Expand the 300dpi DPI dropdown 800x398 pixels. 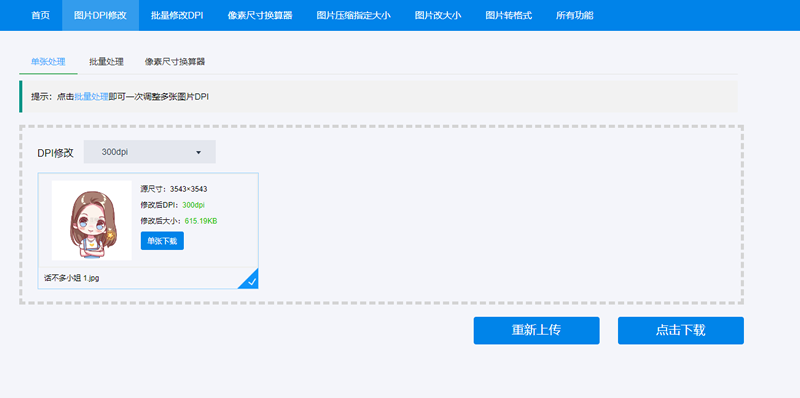coord(149,152)
